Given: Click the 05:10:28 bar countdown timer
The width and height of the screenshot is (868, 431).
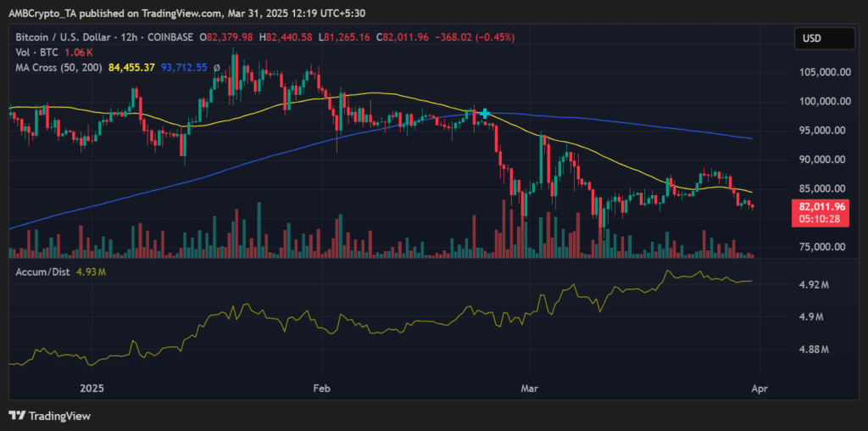Looking at the screenshot, I should pos(822,219).
